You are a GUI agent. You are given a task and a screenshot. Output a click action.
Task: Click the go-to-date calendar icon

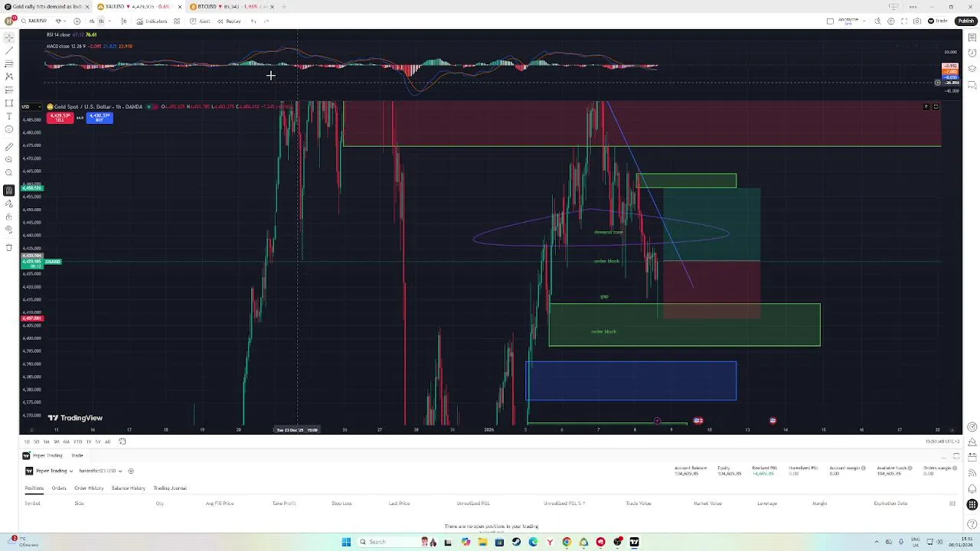122,442
